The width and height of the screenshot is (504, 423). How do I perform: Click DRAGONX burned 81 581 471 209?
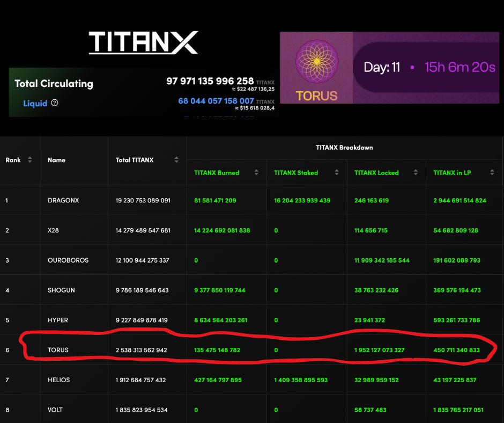coord(215,200)
